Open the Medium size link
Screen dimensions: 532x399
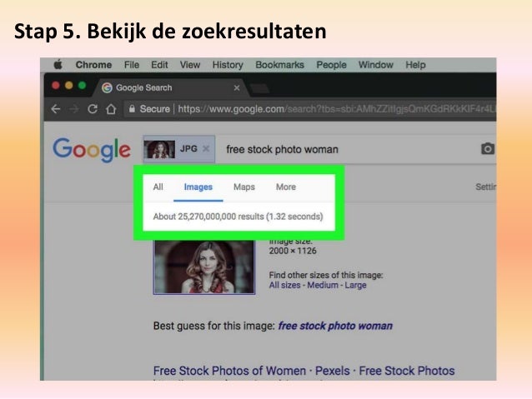(x=323, y=285)
